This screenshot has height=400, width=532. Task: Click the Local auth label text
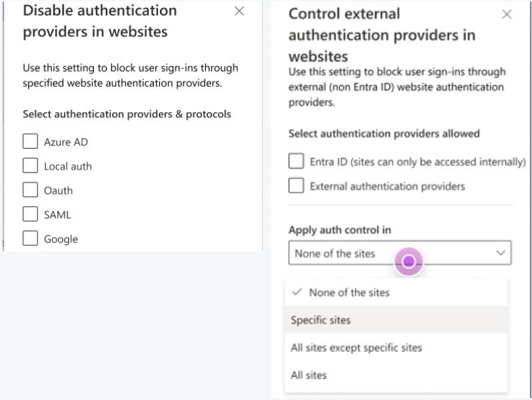(68, 166)
